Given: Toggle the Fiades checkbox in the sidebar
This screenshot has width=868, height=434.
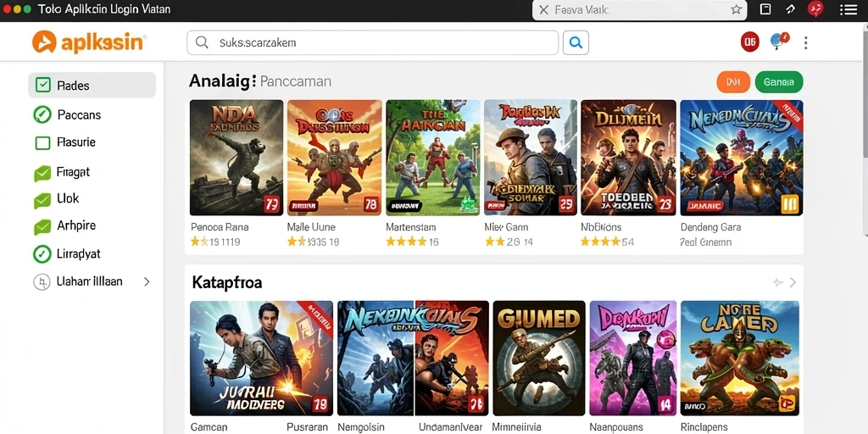Looking at the screenshot, I should (x=42, y=85).
